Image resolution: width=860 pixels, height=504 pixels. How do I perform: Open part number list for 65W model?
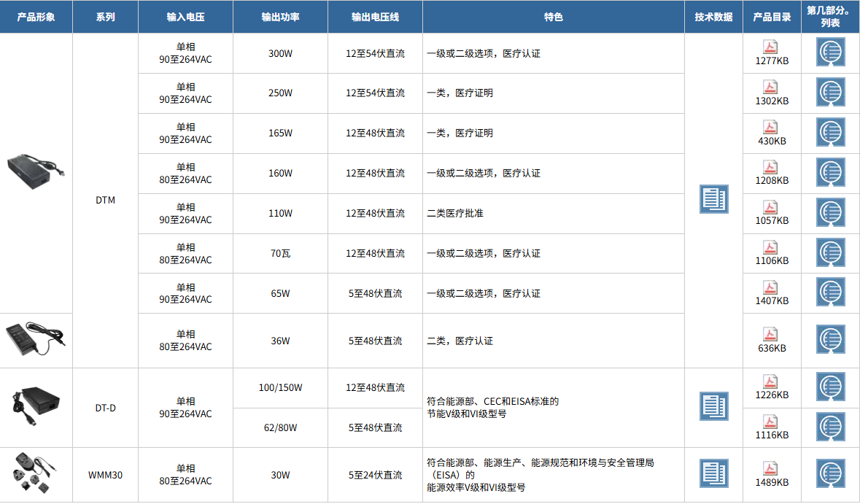(x=830, y=292)
